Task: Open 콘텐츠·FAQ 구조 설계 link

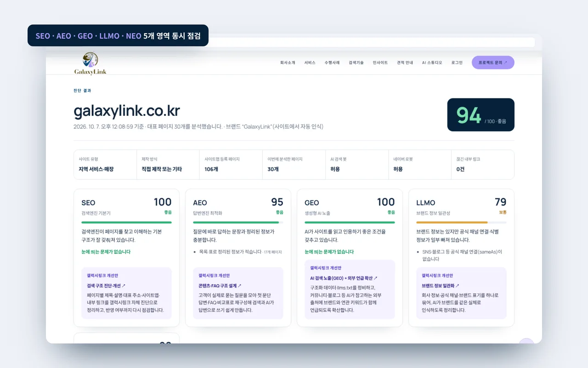Action: tap(220, 286)
